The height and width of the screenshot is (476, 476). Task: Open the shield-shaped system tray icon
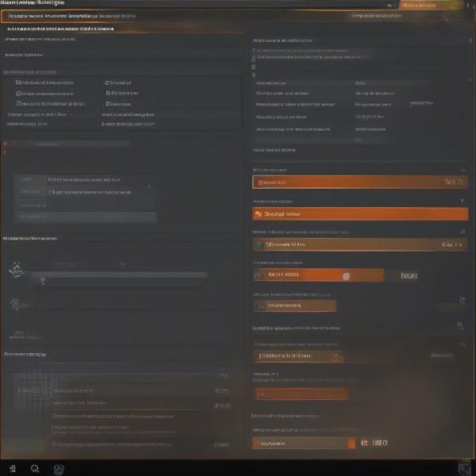click(x=464, y=468)
